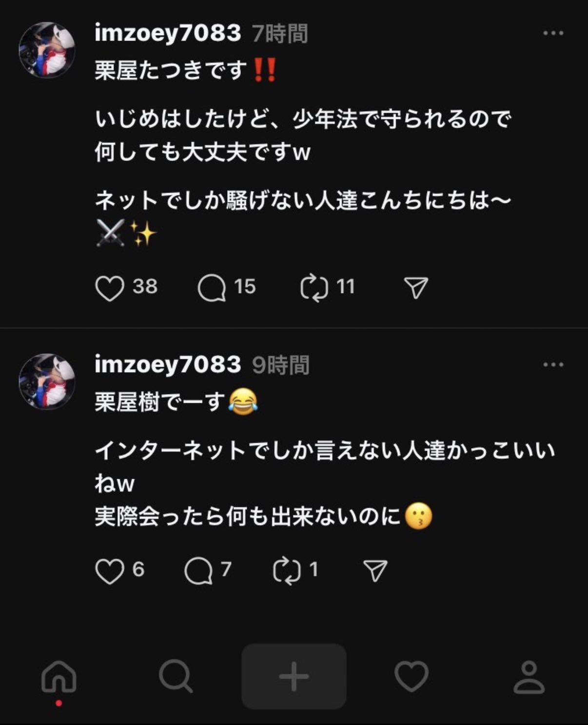
Task: Go to the Home feed tab
Action: (59, 676)
